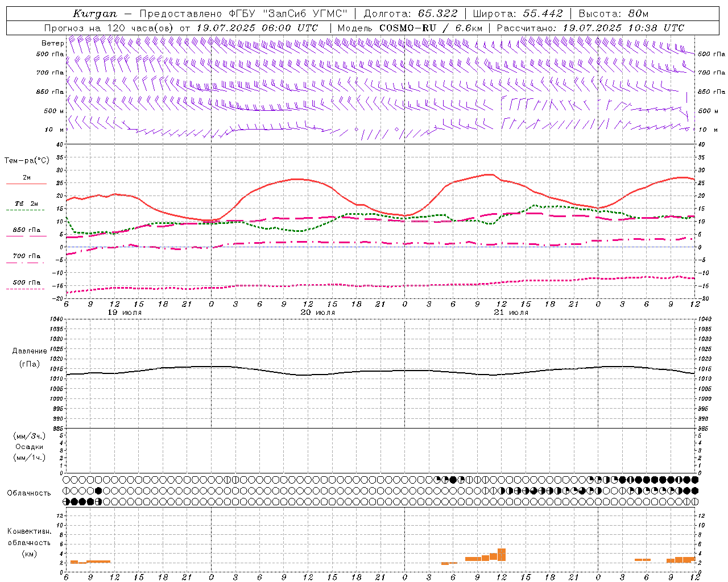Click the "Тем-ра(°C)" temperature panel label

27,161
